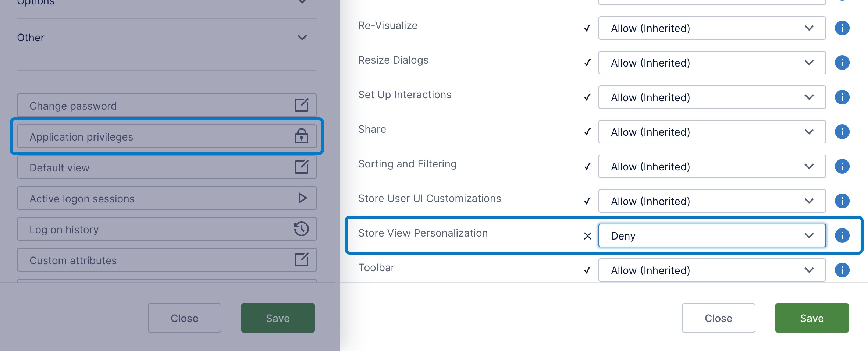Click the Store User UI Customizations permission field

(x=712, y=201)
